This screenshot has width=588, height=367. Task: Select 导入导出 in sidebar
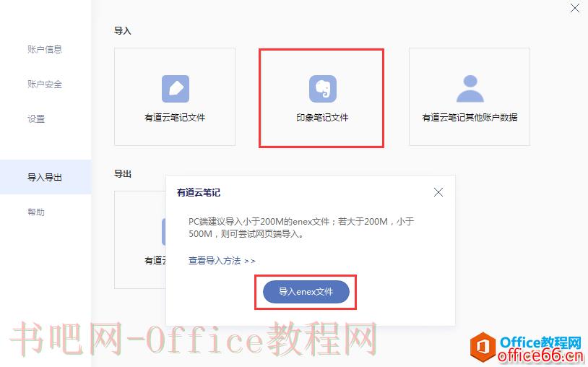tap(46, 177)
